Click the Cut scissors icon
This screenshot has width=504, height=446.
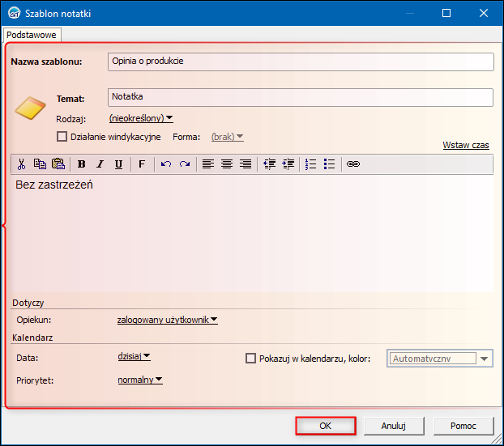(x=21, y=164)
